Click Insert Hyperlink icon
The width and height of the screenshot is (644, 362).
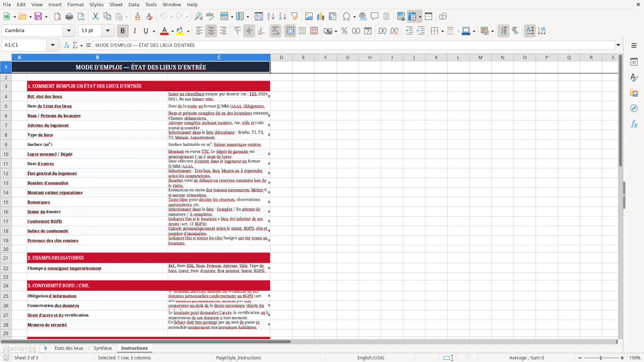point(363,17)
